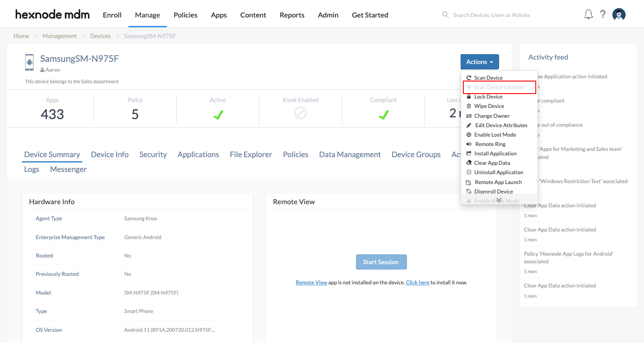The width and height of the screenshot is (644, 343).
Task: Click the hexnode mdm logo
Action: pos(52,15)
